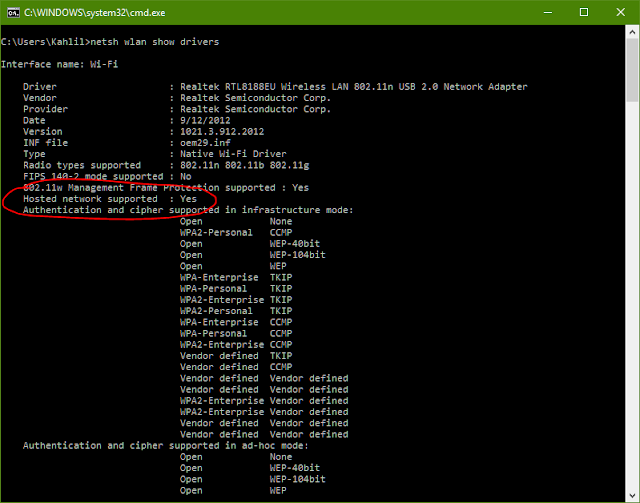Click the Vendor line's 'Realtek Semiconductor Corp.' value
Image resolution: width=640 pixels, height=503 pixels.
(x=256, y=98)
